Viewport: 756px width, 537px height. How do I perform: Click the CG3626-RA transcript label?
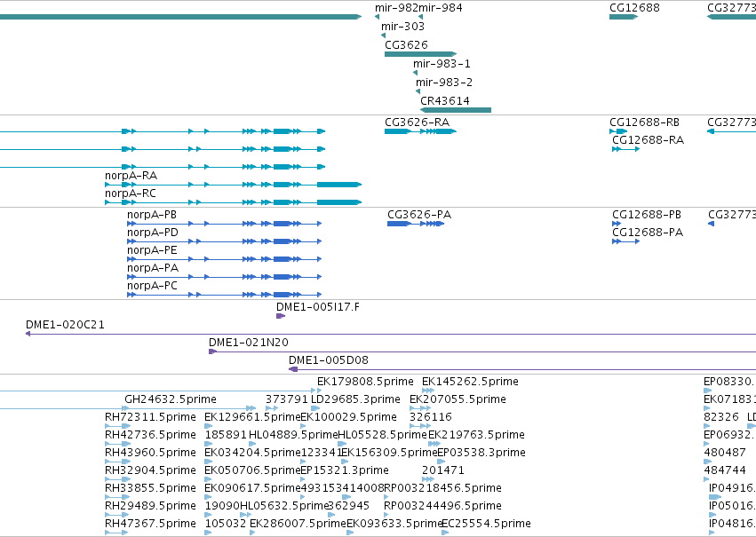[417, 122]
